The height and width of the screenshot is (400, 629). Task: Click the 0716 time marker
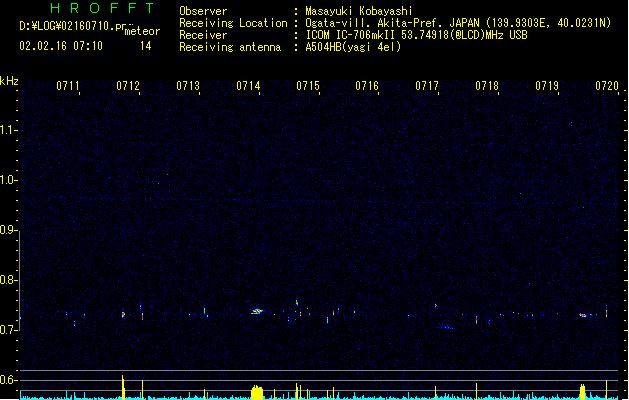click(x=367, y=86)
